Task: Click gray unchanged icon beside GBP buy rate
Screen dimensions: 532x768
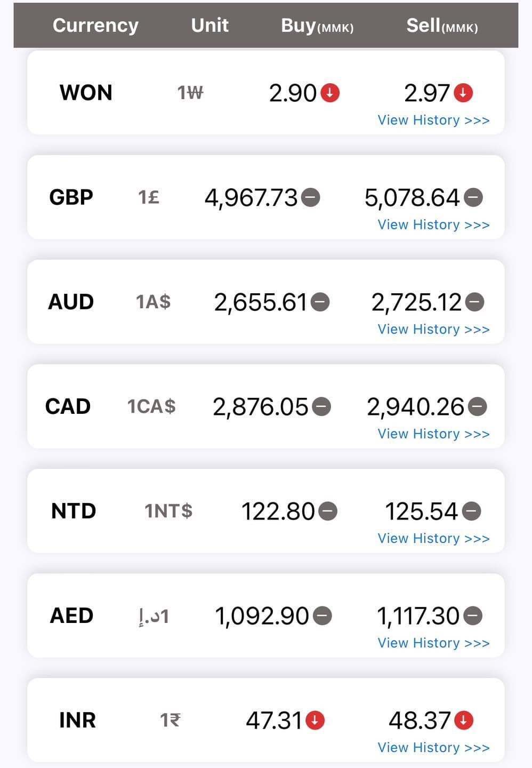Action: point(311,198)
